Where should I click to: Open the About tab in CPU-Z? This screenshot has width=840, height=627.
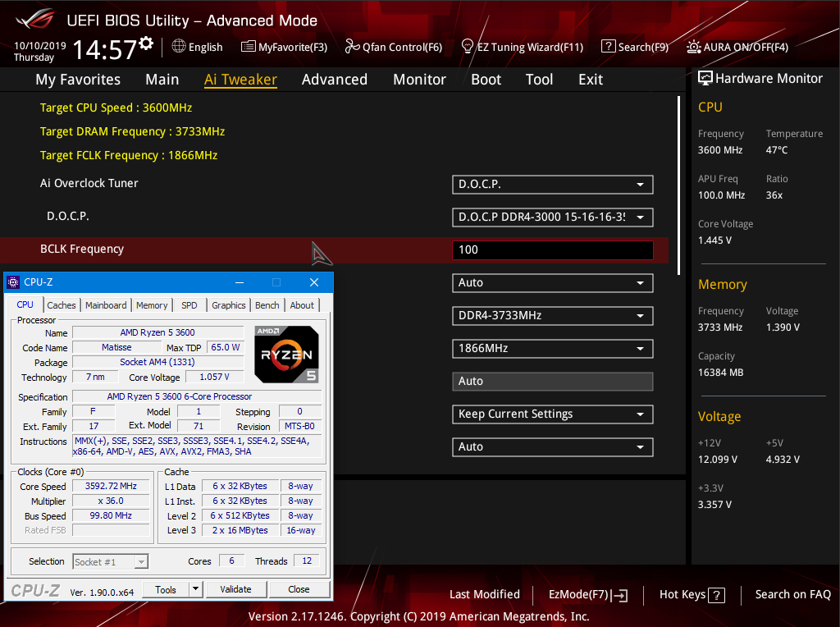point(302,305)
